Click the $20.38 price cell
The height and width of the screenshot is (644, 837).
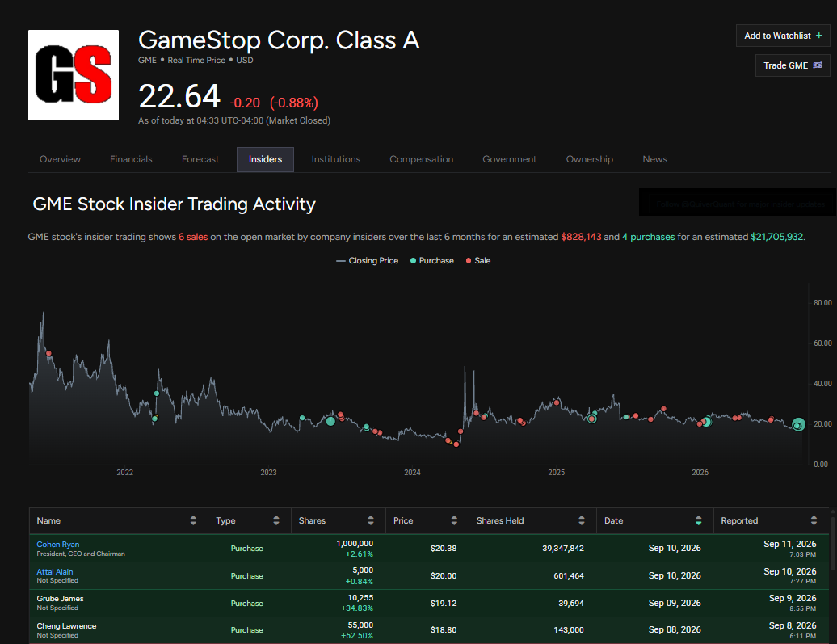(x=443, y=549)
